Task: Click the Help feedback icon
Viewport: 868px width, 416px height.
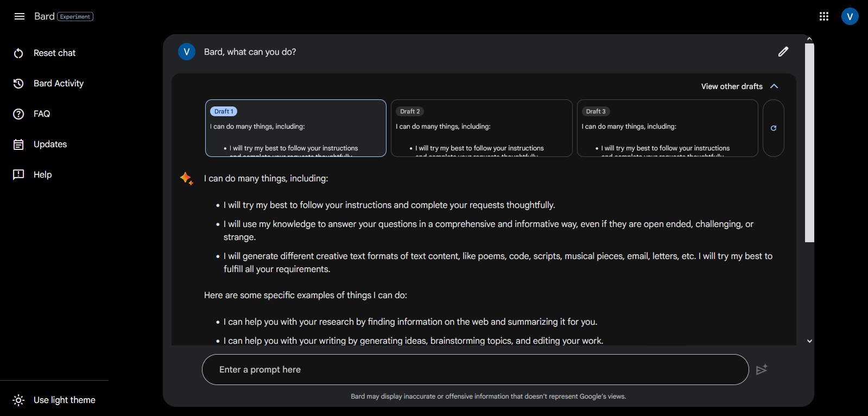Action: 18,175
